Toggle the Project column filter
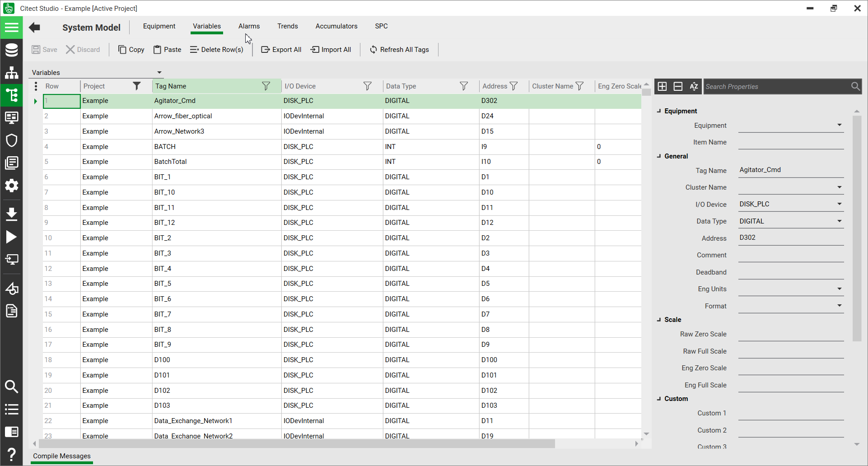This screenshot has width=868, height=466. pos(136,86)
